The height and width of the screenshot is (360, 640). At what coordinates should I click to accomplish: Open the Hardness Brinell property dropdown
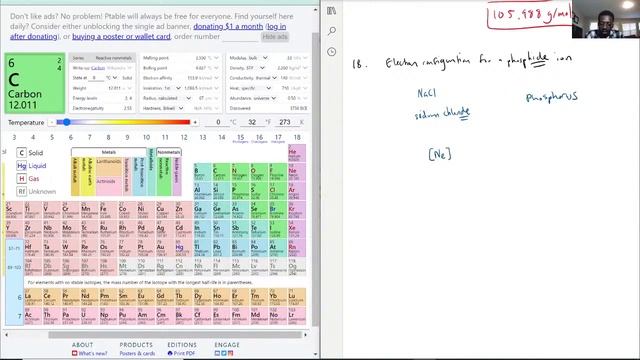[x=181, y=108]
